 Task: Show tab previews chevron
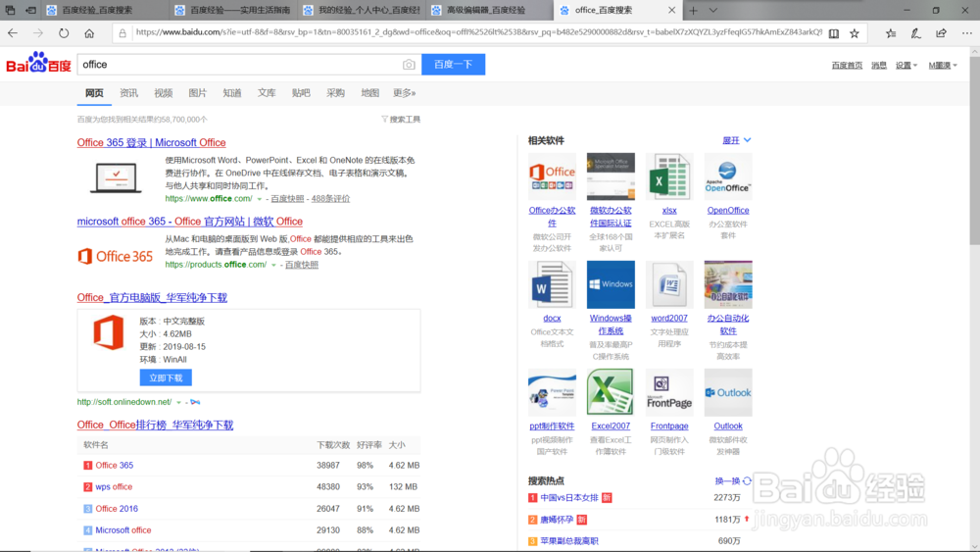point(713,10)
